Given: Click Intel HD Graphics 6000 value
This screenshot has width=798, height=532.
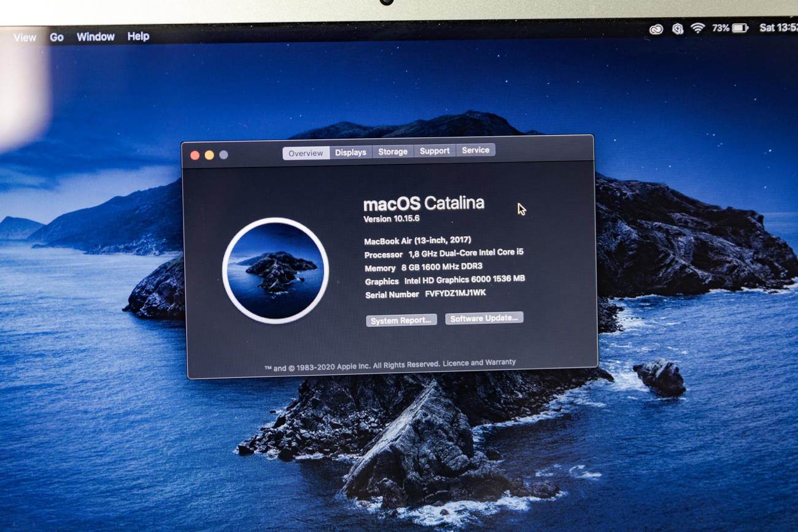Looking at the screenshot, I should 465,280.
